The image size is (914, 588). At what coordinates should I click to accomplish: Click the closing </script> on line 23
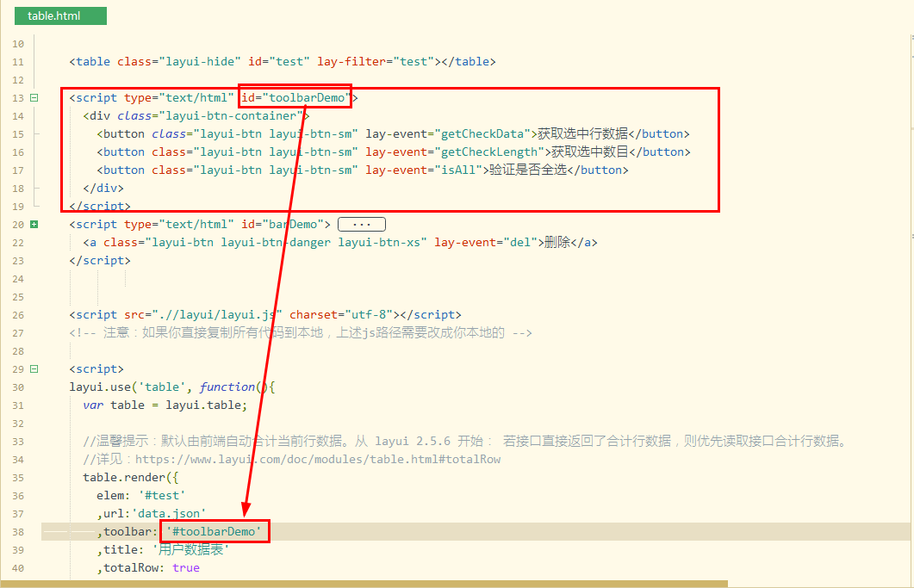tap(100, 261)
